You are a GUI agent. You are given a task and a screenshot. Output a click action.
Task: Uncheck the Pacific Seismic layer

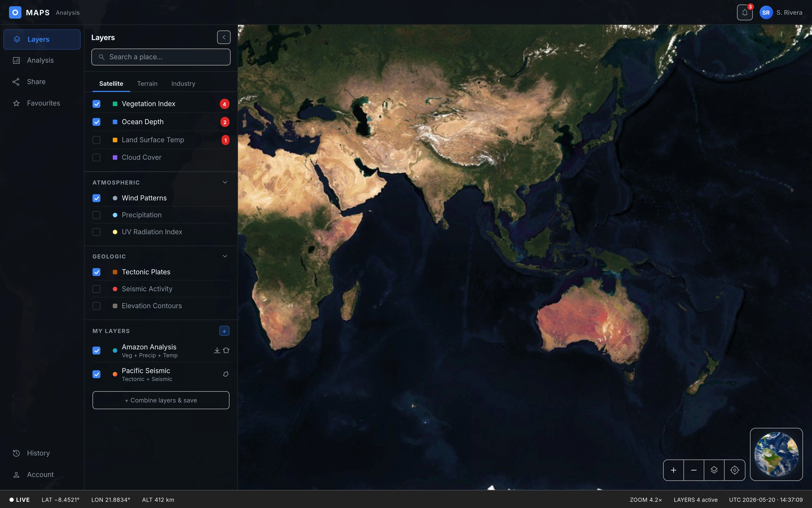point(96,374)
